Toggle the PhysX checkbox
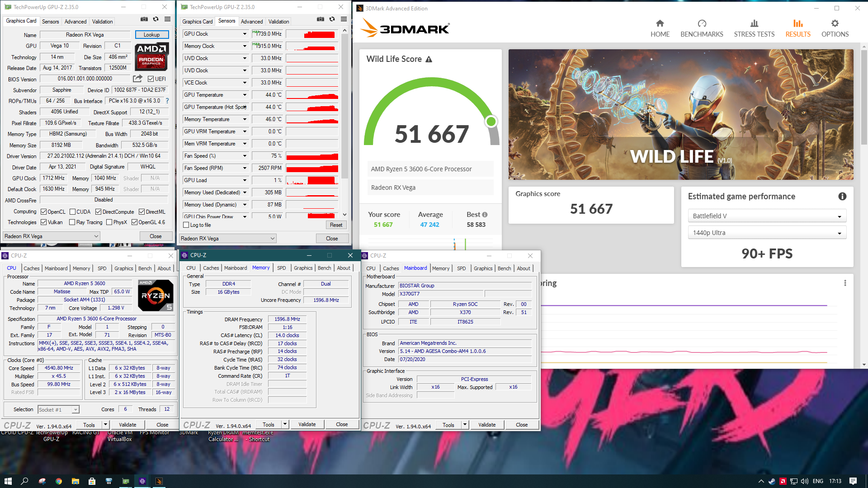This screenshot has width=868, height=488. (109, 222)
